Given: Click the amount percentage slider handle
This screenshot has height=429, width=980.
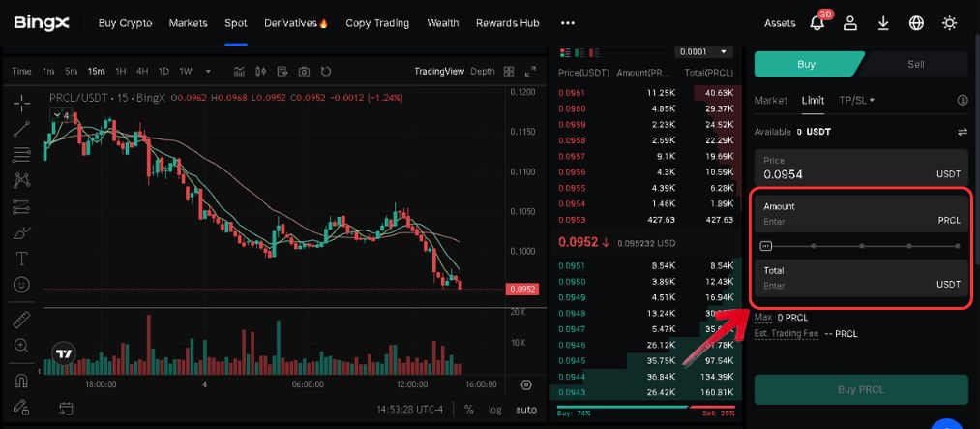Looking at the screenshot, I should tap(765, 246).
